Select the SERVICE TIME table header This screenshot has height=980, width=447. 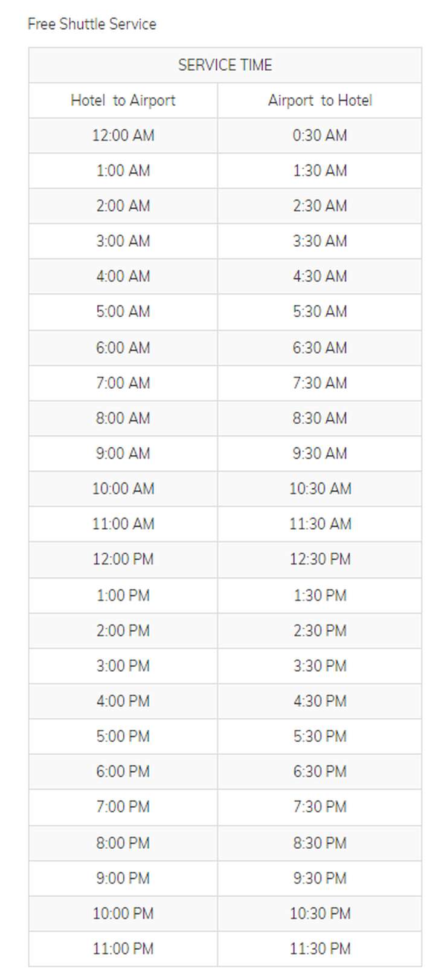pyautogui.click(x=225, y=65)
